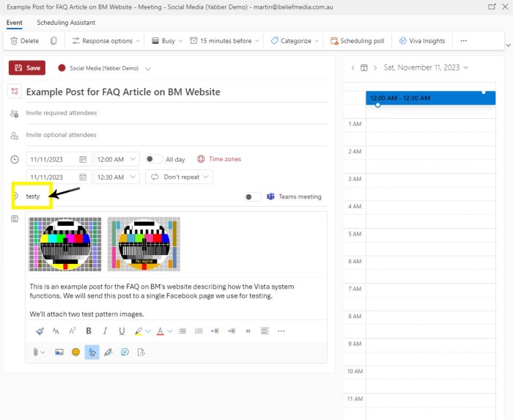Toggle the All day switch
The image size is (513, 420).
click(154, 159)
